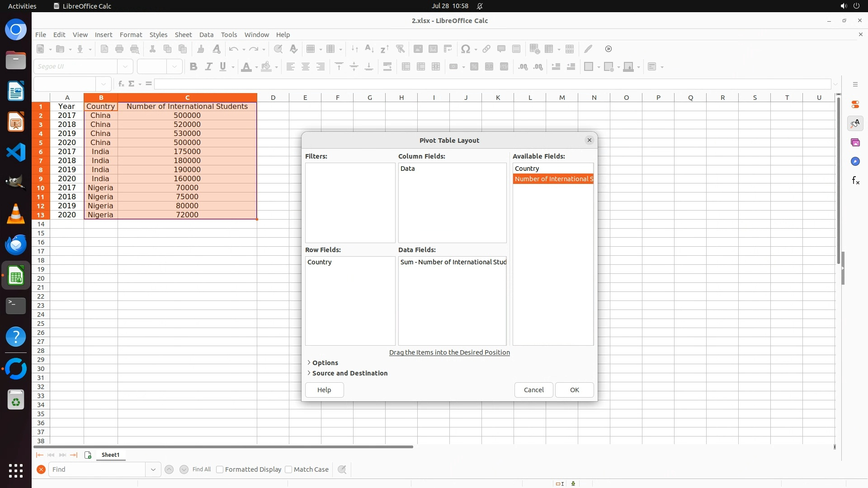
Task: Open the Data menu
Action: pos(206,35)
